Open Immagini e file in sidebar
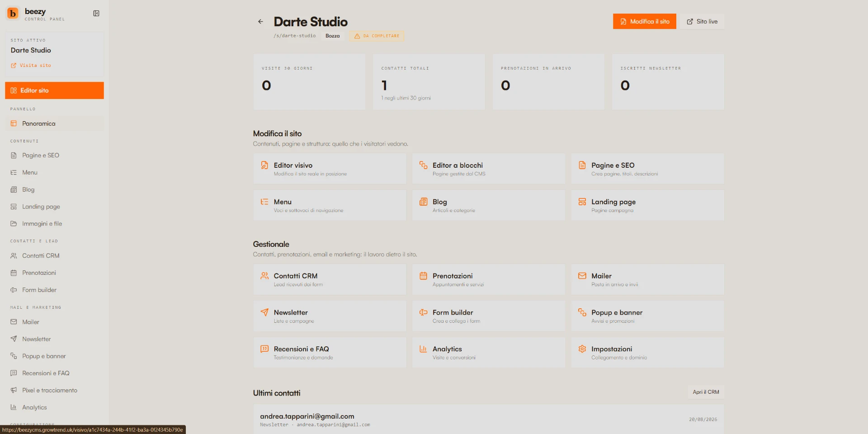 pyautogui.click(x=54, y=224)
